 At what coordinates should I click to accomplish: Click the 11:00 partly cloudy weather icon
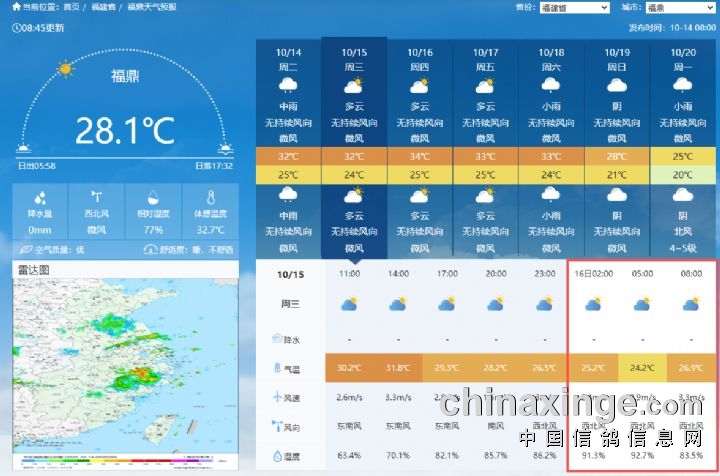coord(349,302)
